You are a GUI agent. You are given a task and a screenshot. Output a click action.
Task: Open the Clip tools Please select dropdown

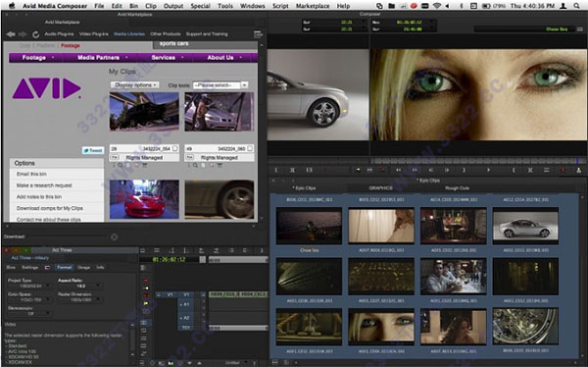pos(220,85)
